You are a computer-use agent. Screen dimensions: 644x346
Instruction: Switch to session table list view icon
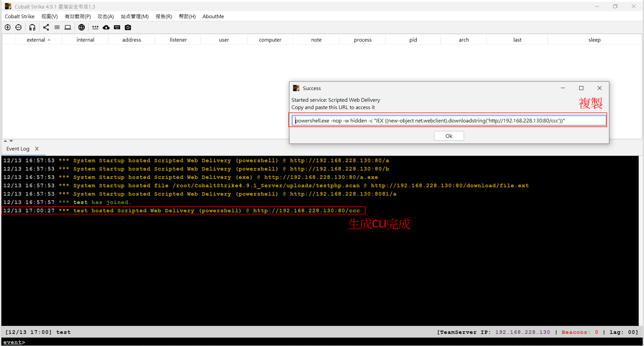click(57, 28)
